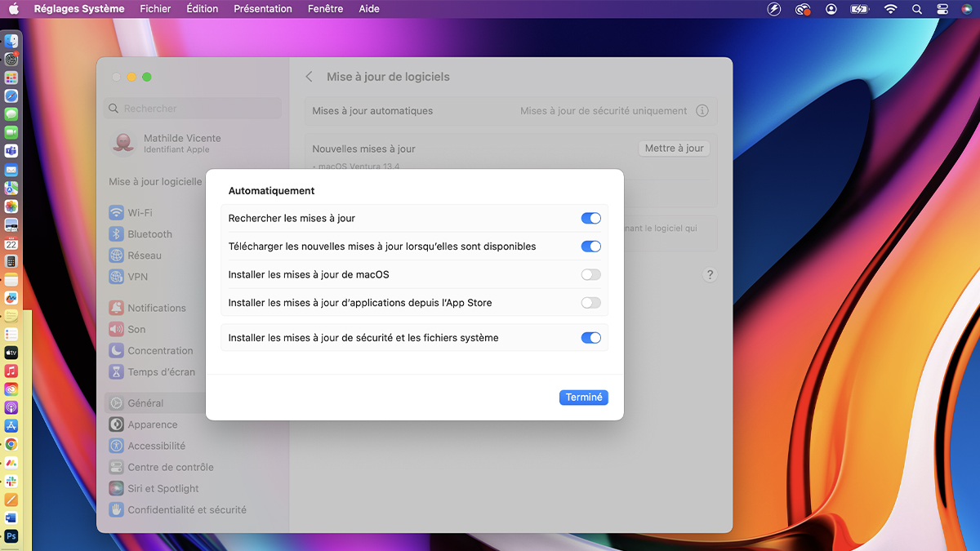Image resolution: width=980 pixels, height=551 pixels.
Task: Open Messages app in the Dock
Action: coord(11,114)
